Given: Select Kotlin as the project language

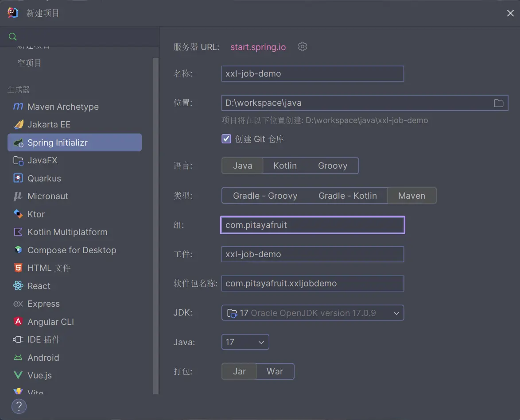Looking at the screenshot, I should tap(285, 166).
